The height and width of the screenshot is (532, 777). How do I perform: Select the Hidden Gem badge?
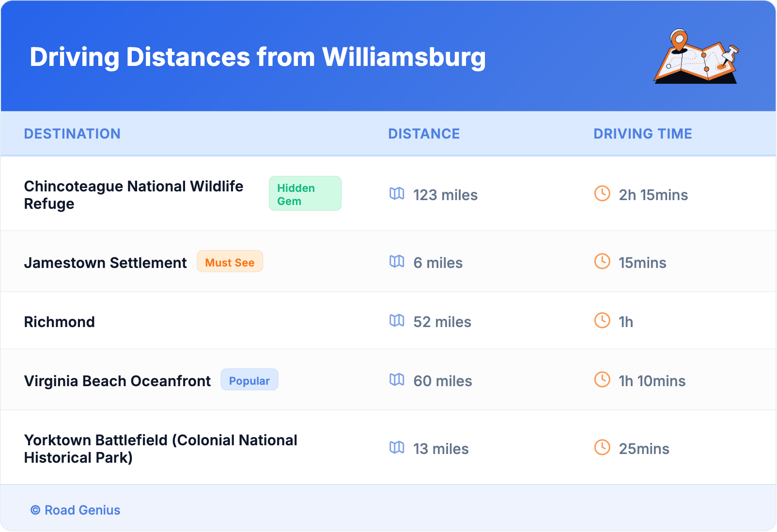click(x=305, y=194)
